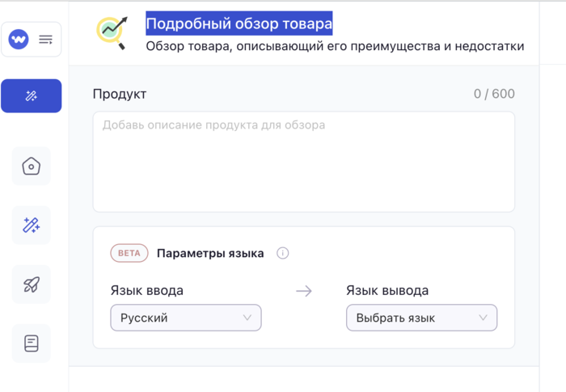Click the Продукт description text area
Image resolution: width=566 pixels, height=392 pixels.
pos(303,162)
